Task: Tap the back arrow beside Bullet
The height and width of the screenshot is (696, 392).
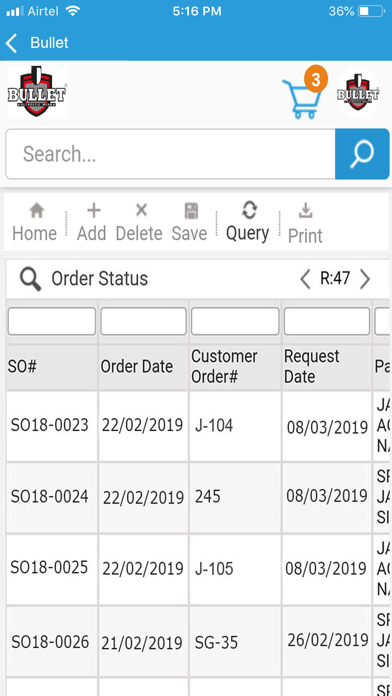Action: click(12, 43)
